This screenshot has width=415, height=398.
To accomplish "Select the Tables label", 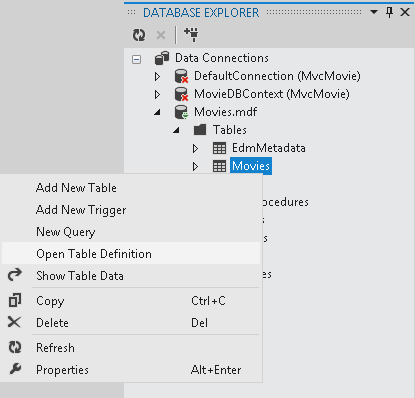I will (230, 130).
